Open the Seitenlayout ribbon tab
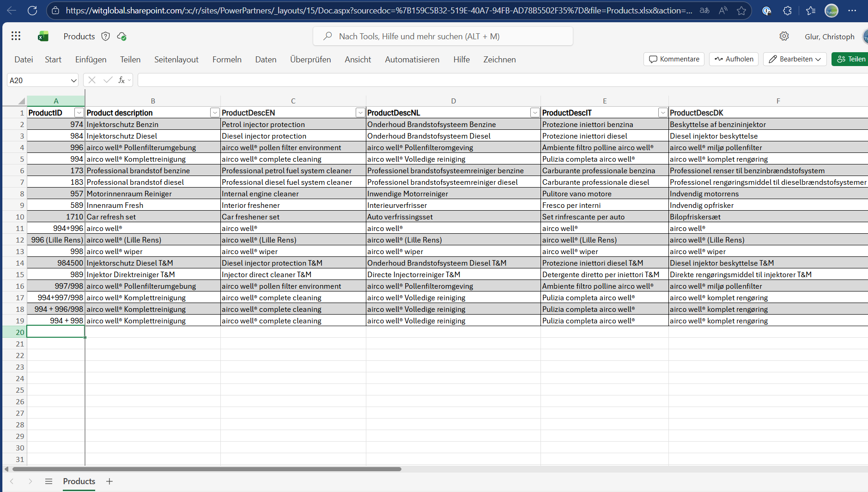Image resolution: width=868 pixels, height=492 pixels. click(176, 59)
